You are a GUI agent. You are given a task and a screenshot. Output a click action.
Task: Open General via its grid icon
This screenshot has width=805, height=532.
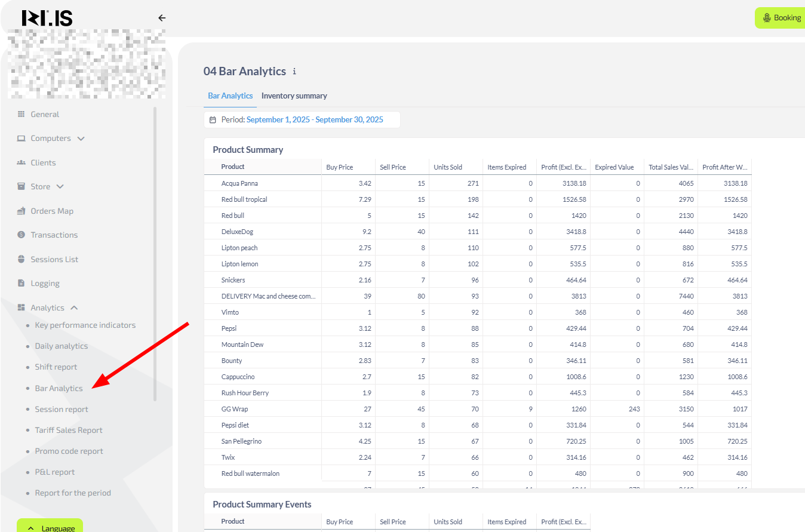click(21, 114)
